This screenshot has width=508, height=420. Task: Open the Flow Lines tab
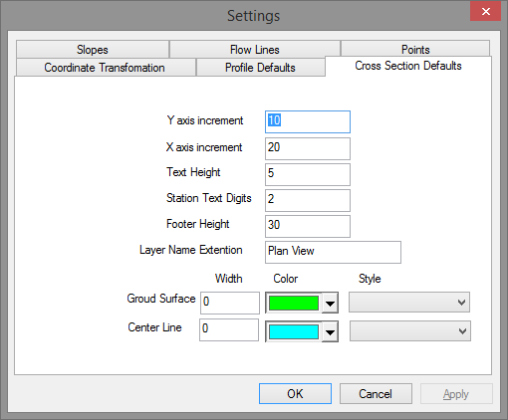pyautogui.click(x=255, y=50)
